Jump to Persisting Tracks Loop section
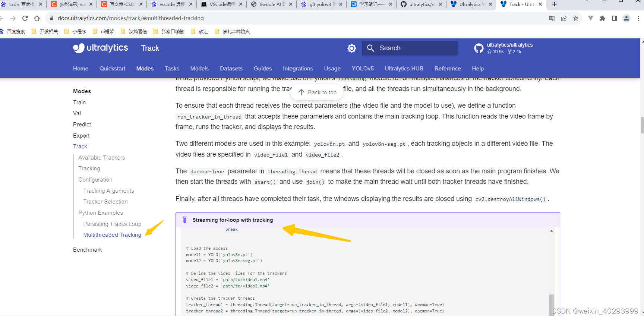The width and height of the screenshot is (644, 318). (112, 224)
